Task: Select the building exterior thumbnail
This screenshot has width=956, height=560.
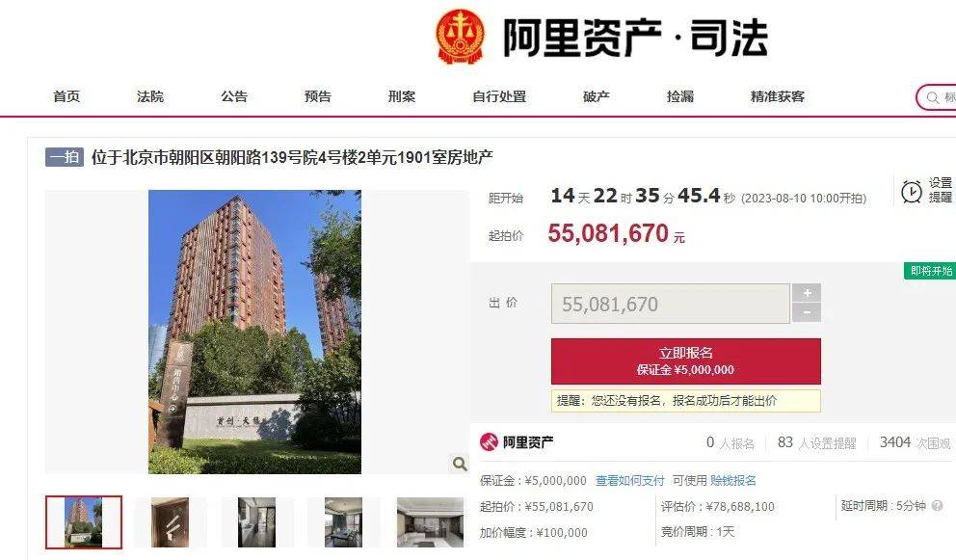Action: coord(84,522)
